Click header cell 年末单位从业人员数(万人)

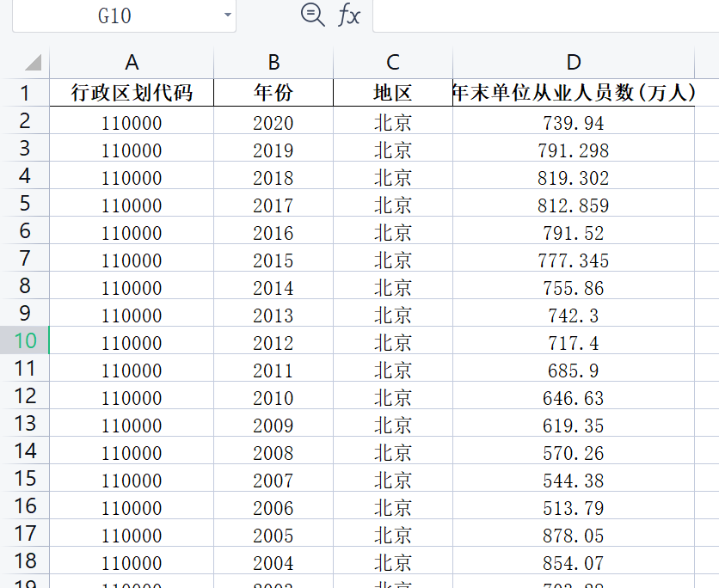pos(574,93)
